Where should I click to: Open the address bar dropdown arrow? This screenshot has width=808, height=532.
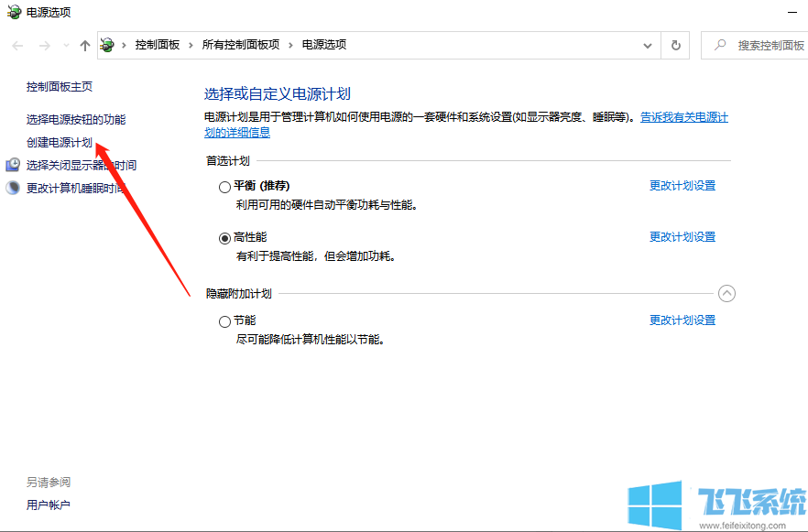point(647,44)
